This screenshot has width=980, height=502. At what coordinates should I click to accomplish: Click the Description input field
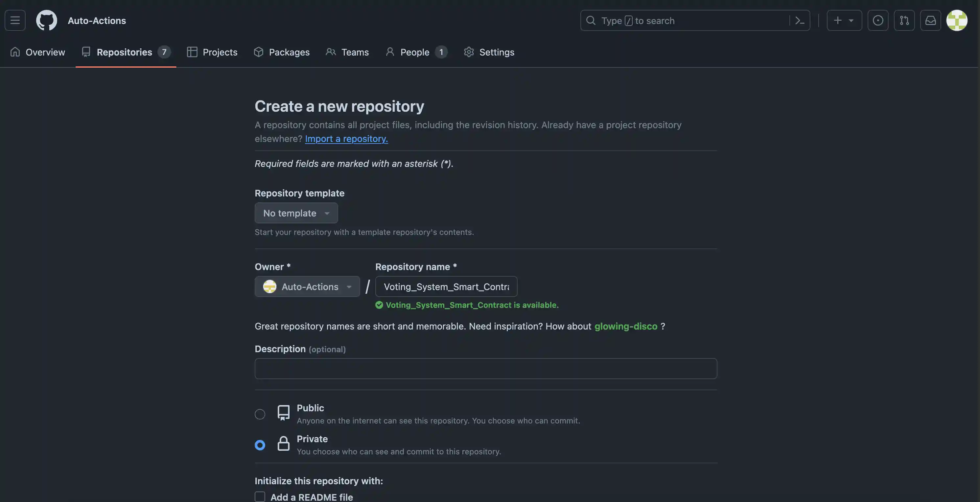point(485,369)
